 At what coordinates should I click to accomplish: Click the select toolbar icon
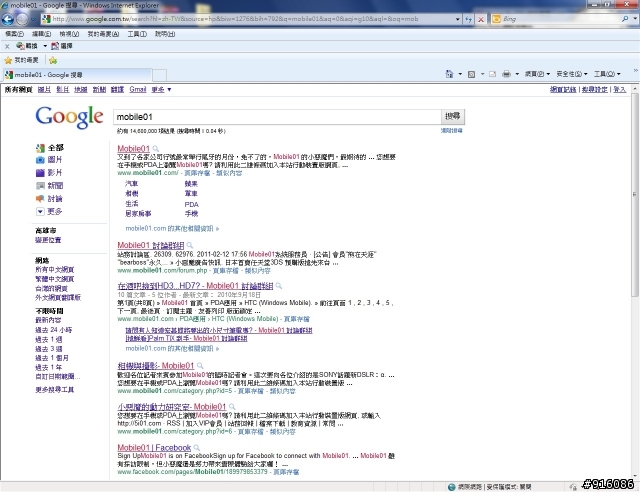click(x=55, y=46)
